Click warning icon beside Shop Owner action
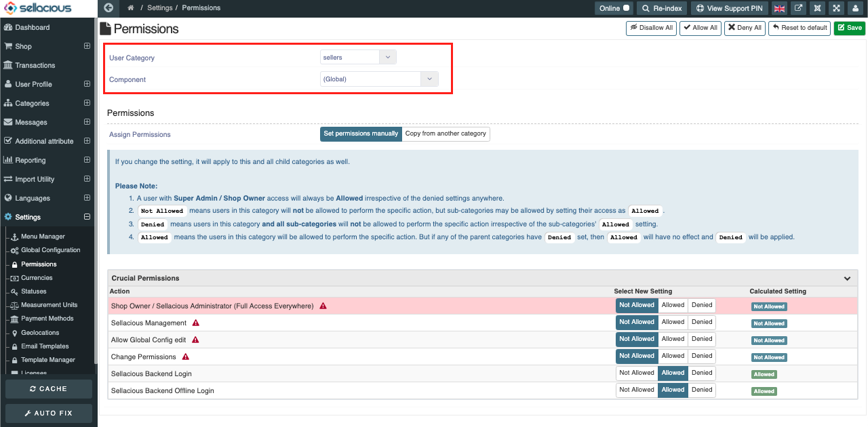The image size is (868, 427). [323, 306]
